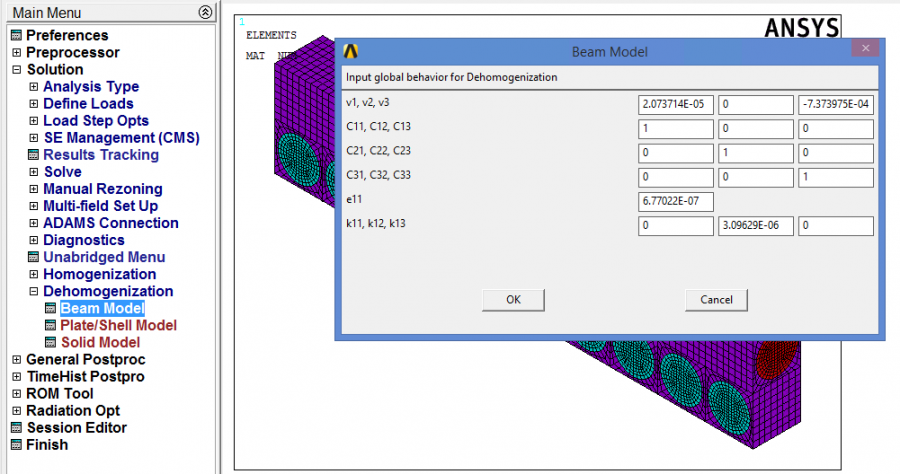Click the e11 field with value 6.77022E-07
This screenshot has height=474, width=900.
tap(676, 201)
